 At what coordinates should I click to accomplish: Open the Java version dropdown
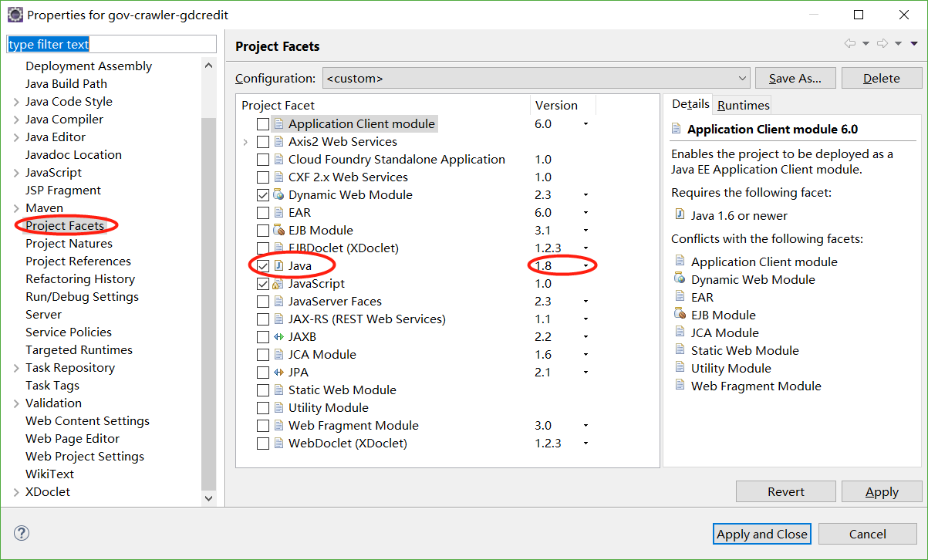click(585, 266)
